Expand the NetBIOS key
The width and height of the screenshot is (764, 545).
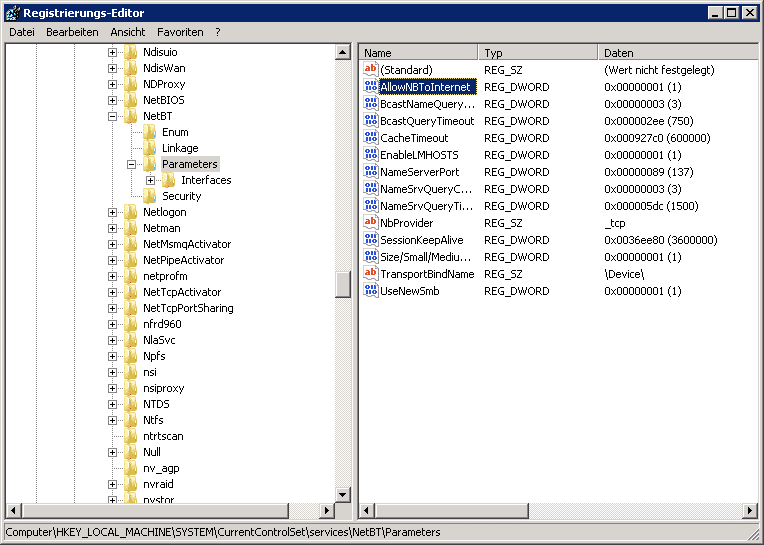(112, 100)
